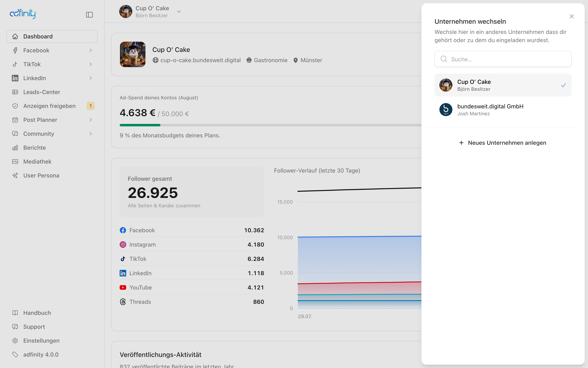This screenshot has width=588, height=368.
Task: Expand the Post Planner submenu chevron
Action: [91, 120]
